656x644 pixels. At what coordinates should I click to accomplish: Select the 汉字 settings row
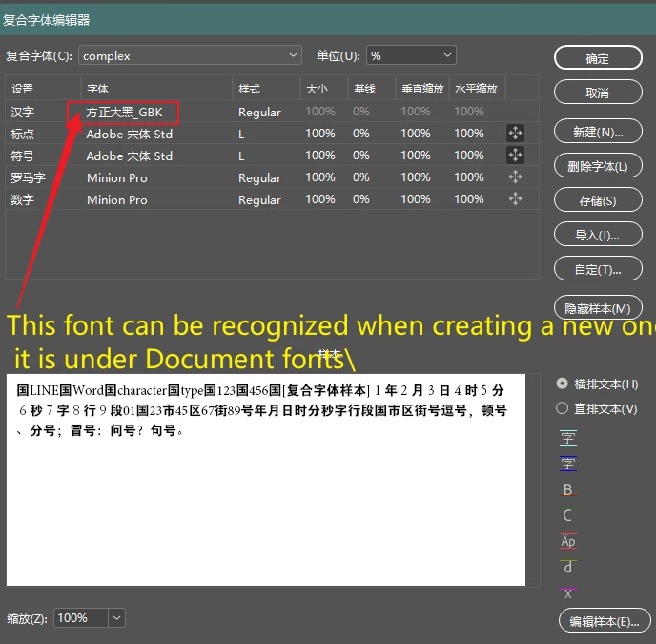click(x=272, y=112)
